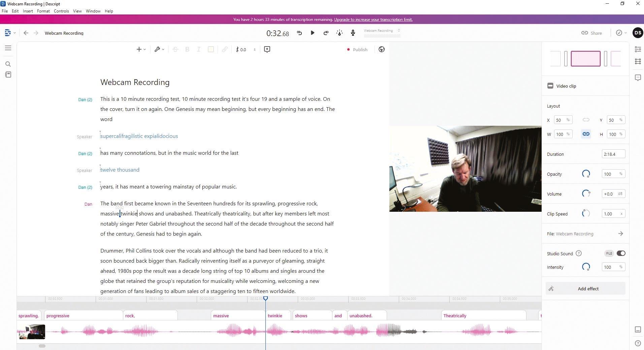Click the Share button

click(x=592, y=33)
